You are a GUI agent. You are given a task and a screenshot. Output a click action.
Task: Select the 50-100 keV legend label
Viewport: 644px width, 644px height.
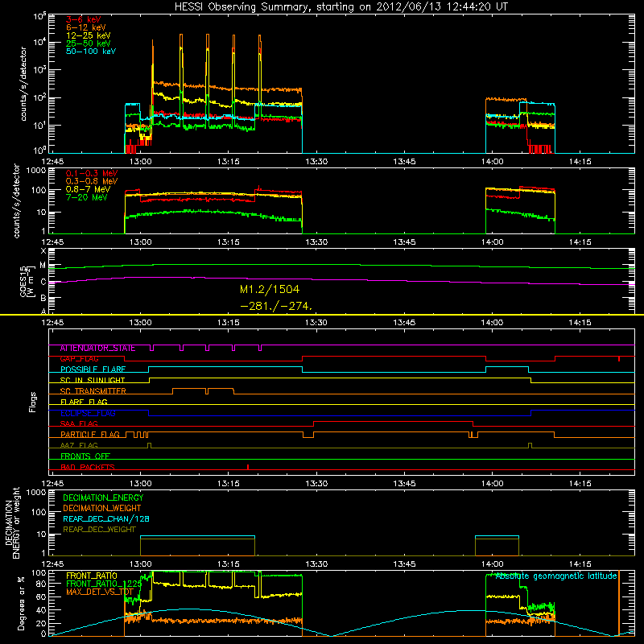pyautogui.click(x=90, y=52)
